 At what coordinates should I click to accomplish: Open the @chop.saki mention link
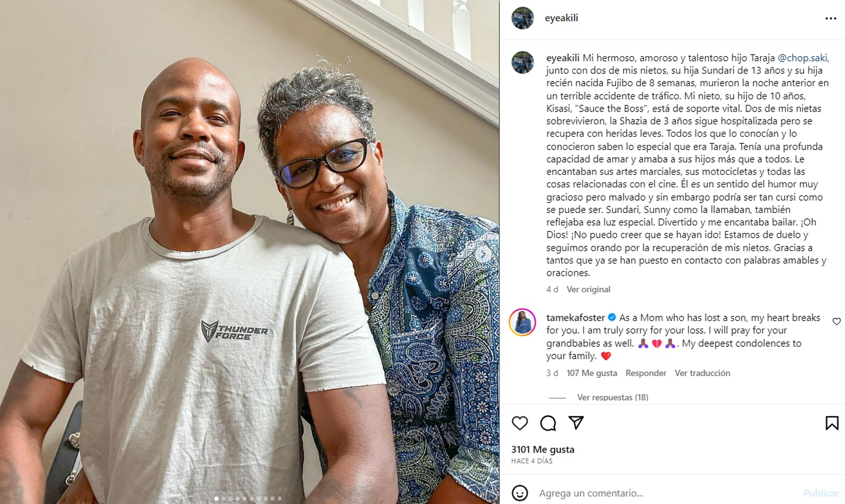coord(803,57)
